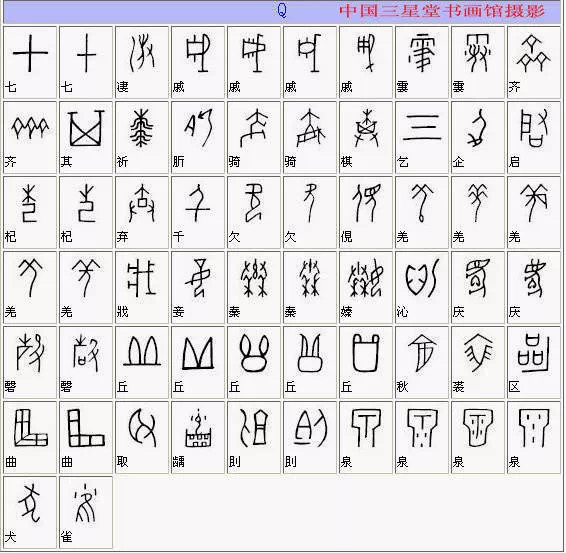
Task: Select the 启 oracle glyph cell
Action: point(534,138)
